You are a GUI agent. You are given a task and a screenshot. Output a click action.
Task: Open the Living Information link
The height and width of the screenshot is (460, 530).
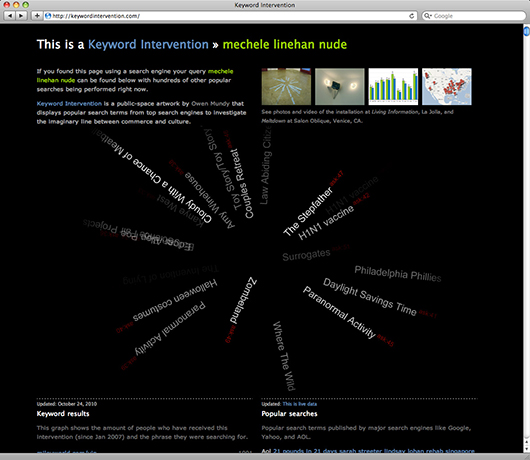[395, 112]
